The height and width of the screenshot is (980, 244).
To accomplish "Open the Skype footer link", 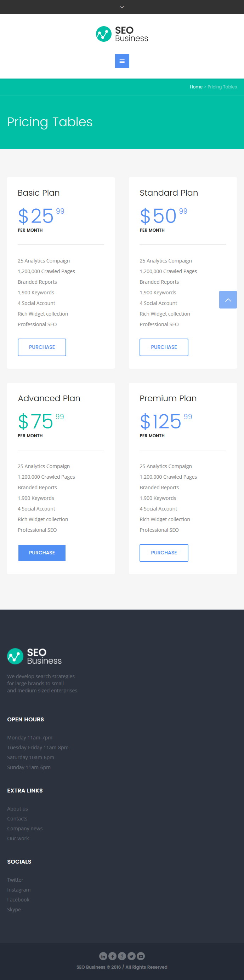I will click(x=14, y=910).
